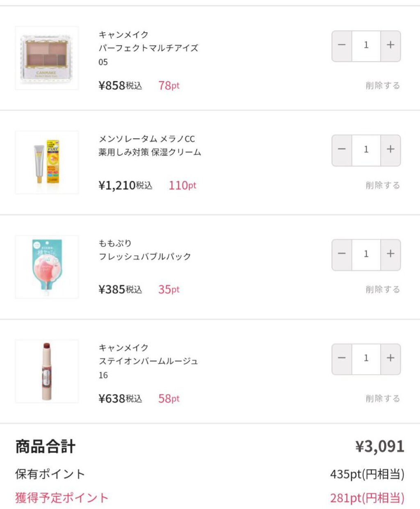Open パーフェクトマルチアイズ product title
Viewport: 420px width, 509px height.
148,48
